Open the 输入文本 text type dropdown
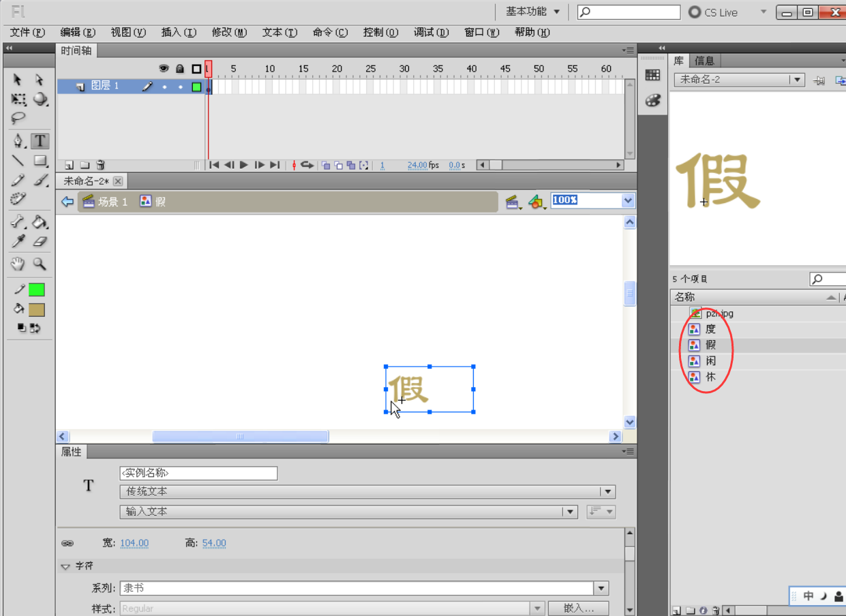Image resolution: width=846 pixels, height=616 pixels. pos(349,512)
